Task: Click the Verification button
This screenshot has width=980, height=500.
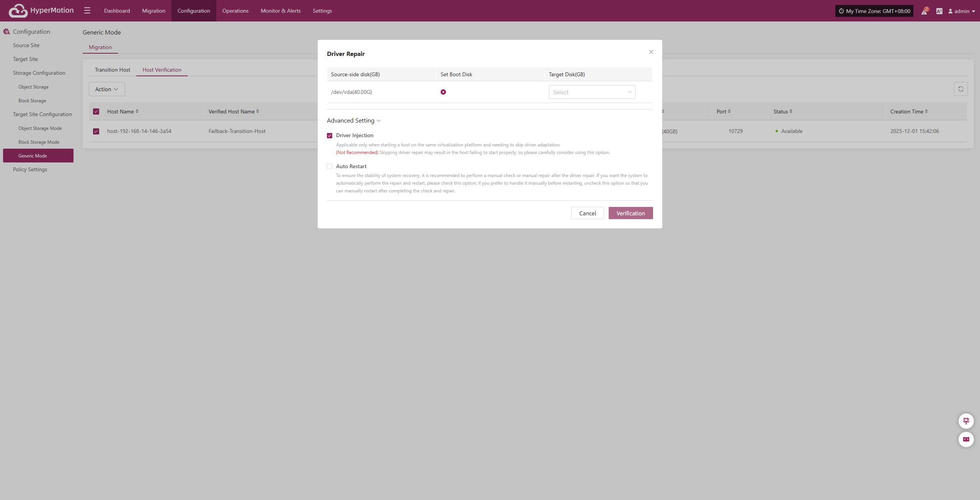Action: click(630, 213)
